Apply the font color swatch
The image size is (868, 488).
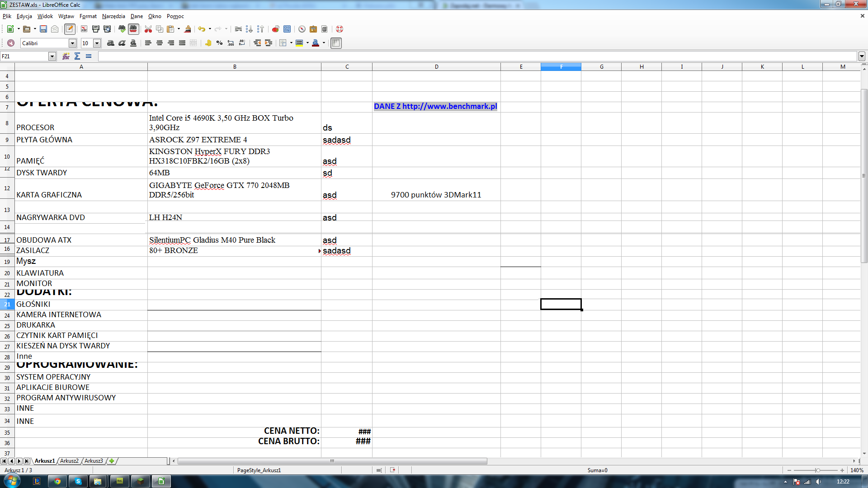(x=316, y=43)
